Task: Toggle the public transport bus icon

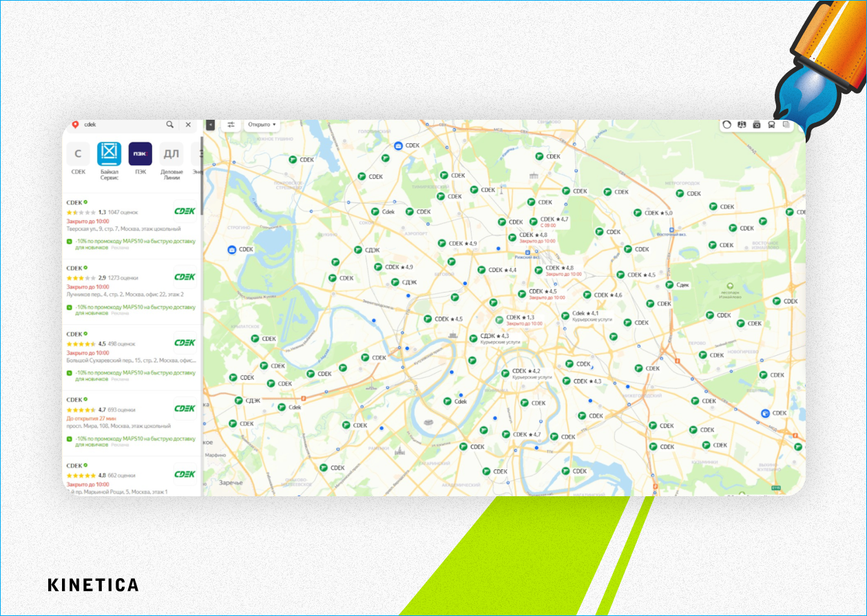Action: (x=771, y=125)
